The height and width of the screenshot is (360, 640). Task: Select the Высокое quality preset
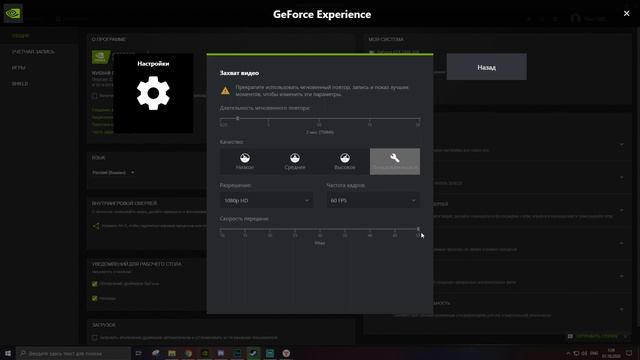pyautogui.click(x=345, y=162)
